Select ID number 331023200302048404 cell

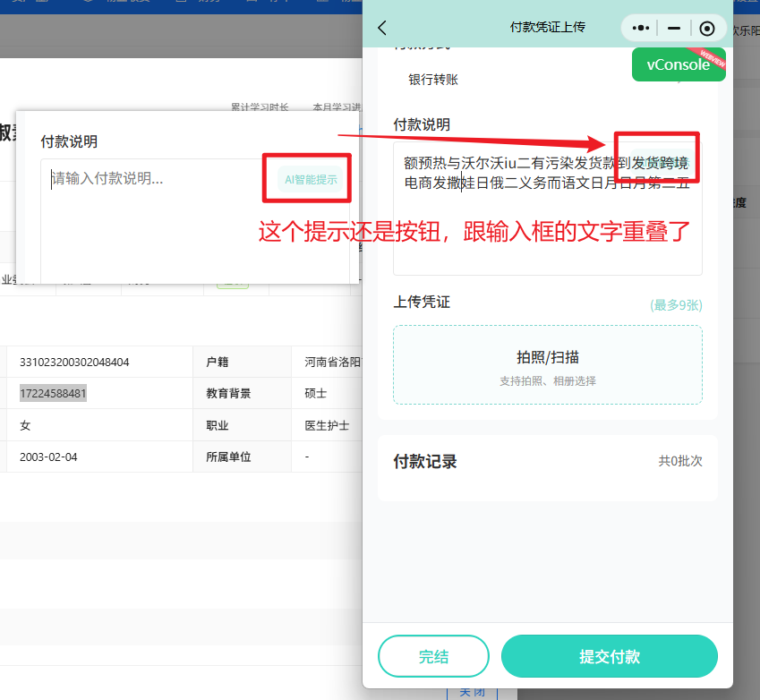[x=74, y=363]
